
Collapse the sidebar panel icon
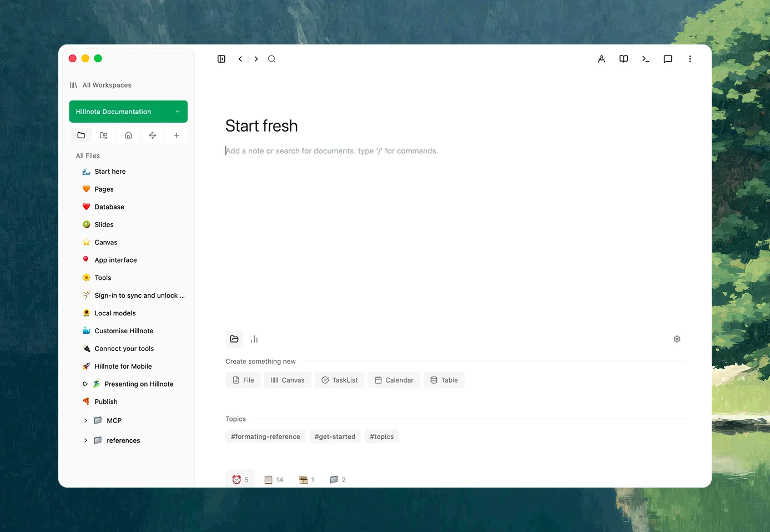coord(222,59)
